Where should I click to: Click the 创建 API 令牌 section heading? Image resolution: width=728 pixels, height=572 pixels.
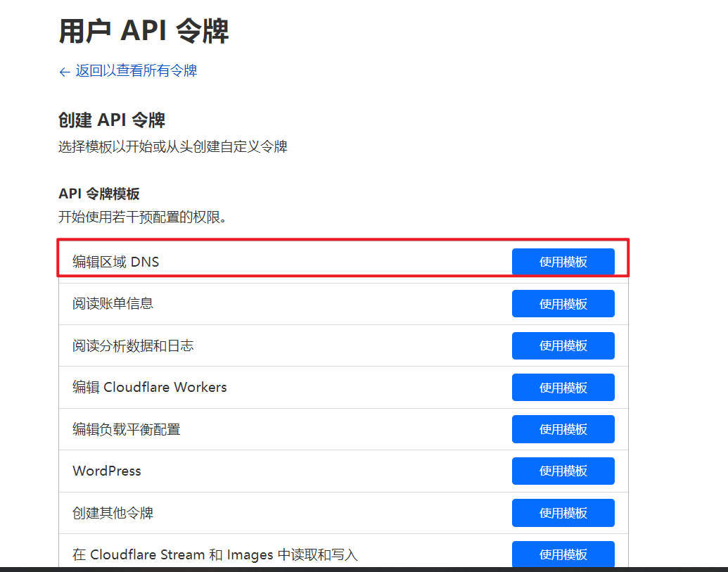(x=111, y=120)
